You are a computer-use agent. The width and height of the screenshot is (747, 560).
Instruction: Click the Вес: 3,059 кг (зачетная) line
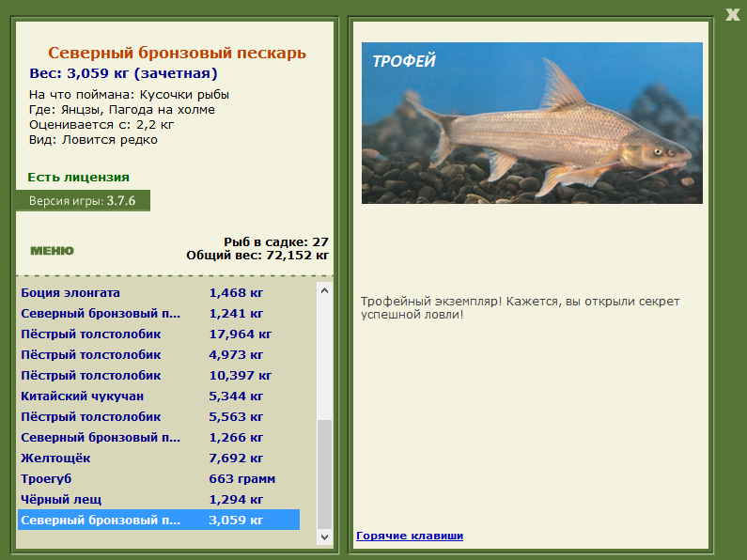[x=123, y=73]
